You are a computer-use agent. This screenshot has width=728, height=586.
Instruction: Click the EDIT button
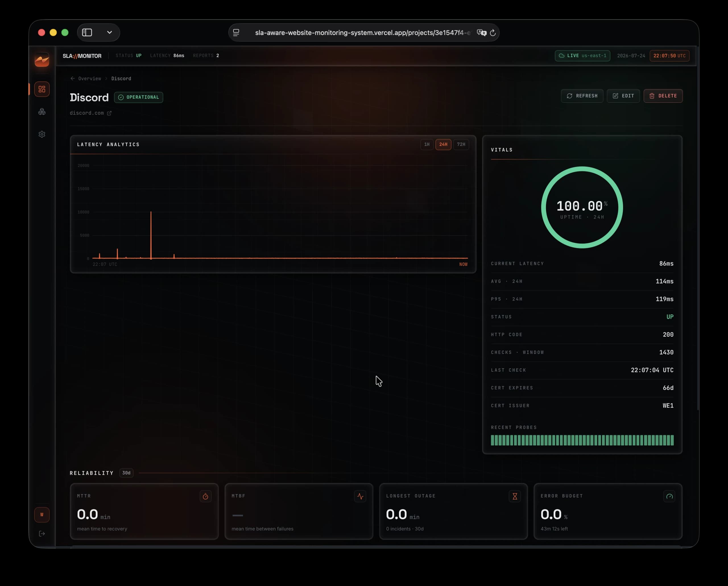pyautogui.click(x=623, y=96)
